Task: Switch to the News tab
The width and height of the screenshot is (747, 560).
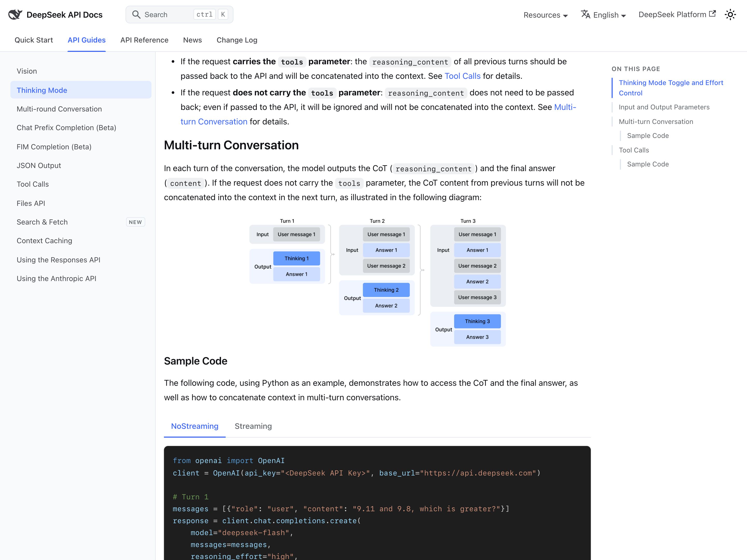Action: click(192, 40)
